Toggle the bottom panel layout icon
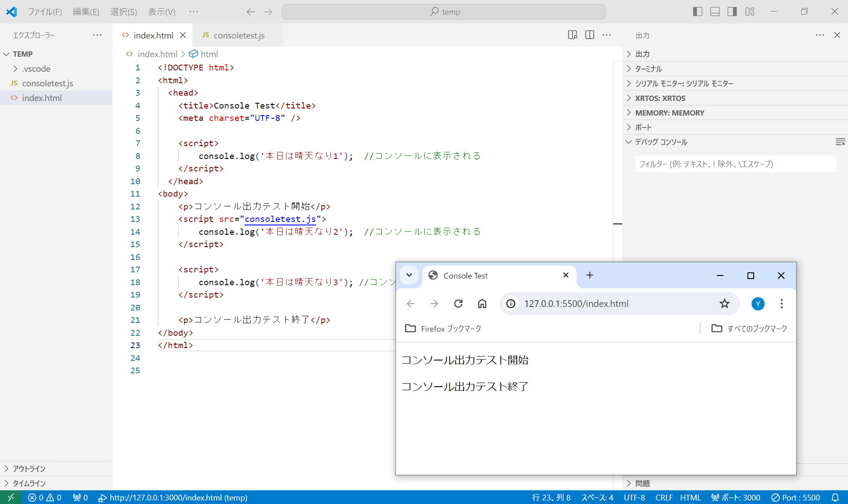This screenshot has width=848, height=504. (715, 12)
